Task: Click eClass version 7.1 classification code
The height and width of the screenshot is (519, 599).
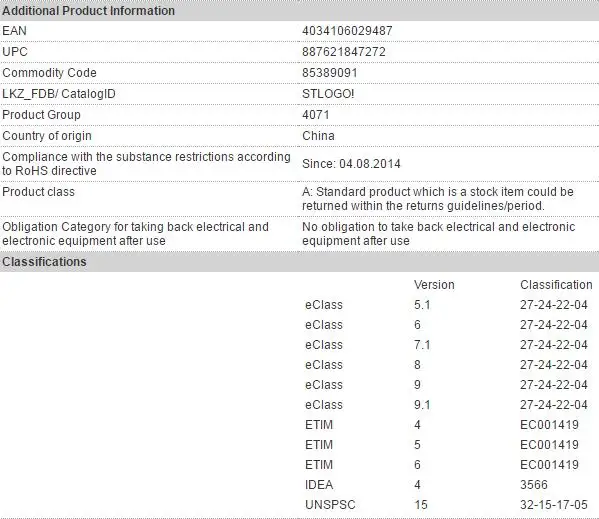Action: (x=554, y=345)
